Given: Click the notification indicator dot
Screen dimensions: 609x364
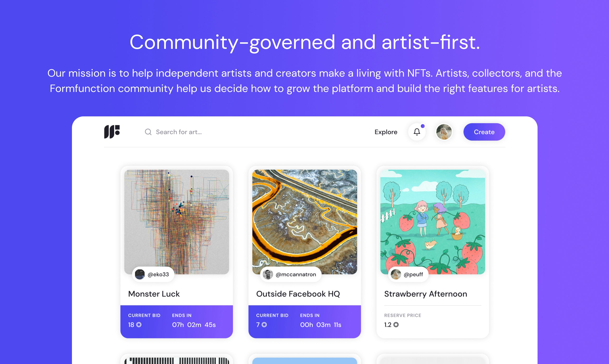Looking at the screenshot, I should [423, 126].
